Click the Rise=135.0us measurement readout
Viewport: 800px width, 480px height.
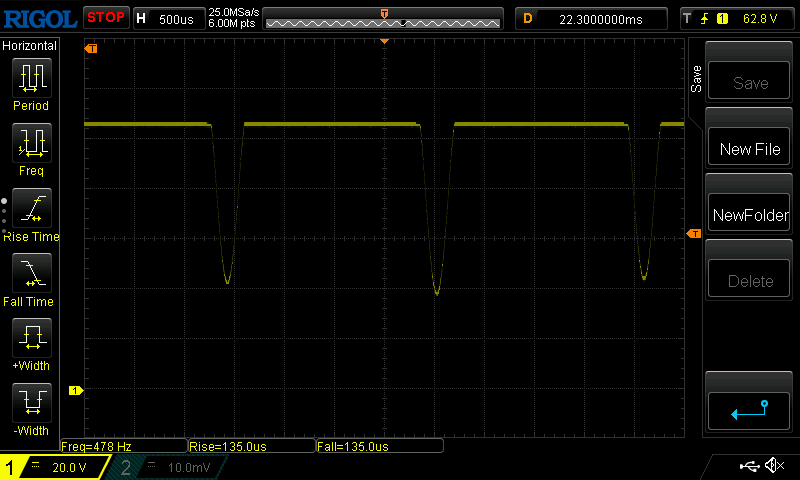[x=252, y=446]
